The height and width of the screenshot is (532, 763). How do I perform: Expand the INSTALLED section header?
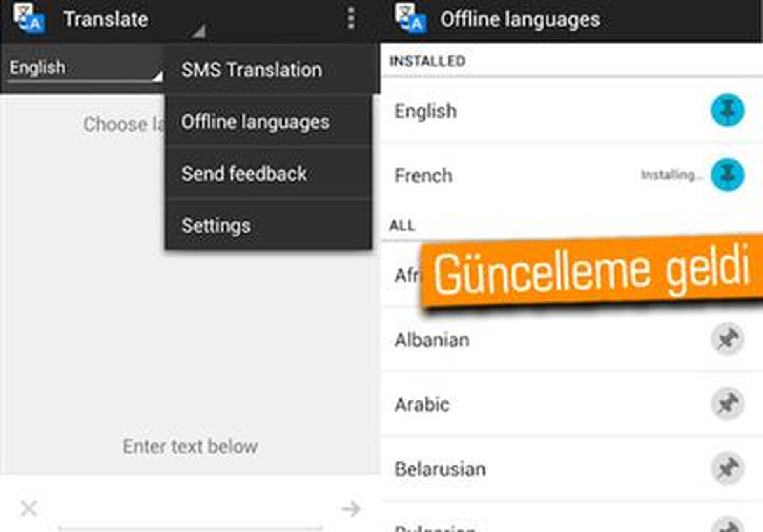click(429, 61)
